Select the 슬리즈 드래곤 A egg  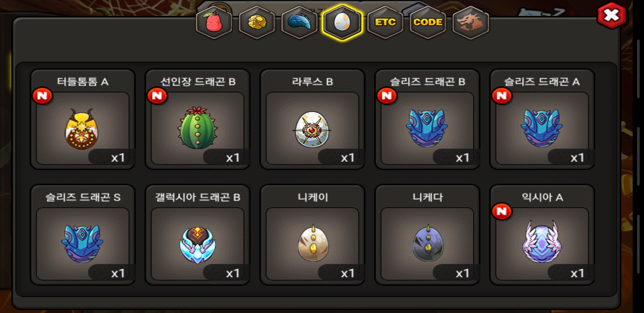coord(542,119)
